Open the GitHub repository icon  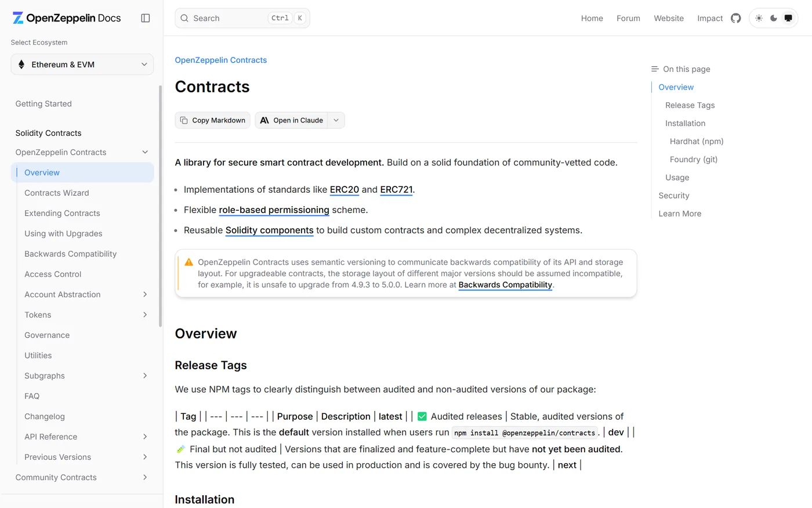pyautogui.click(x=736, y=18)
